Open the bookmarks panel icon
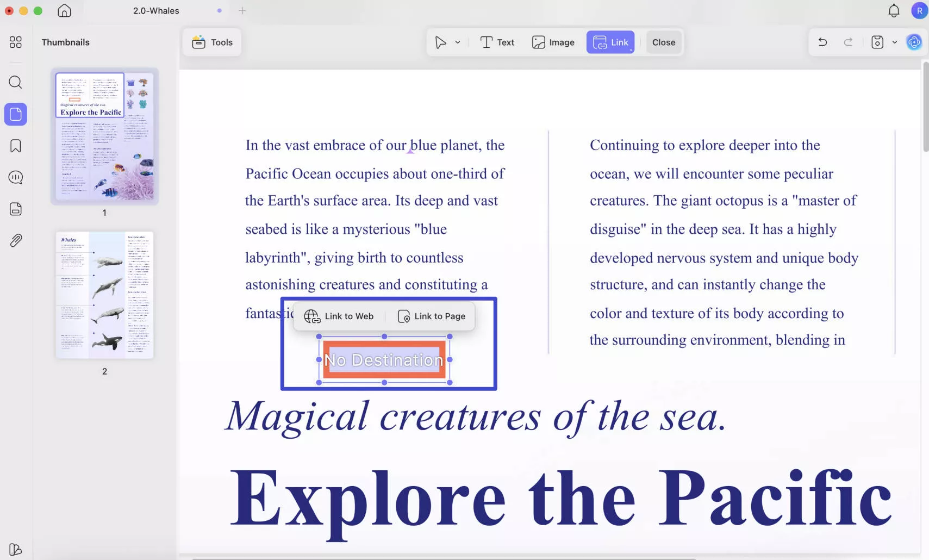The image size is (929, 560). (16, 146)
